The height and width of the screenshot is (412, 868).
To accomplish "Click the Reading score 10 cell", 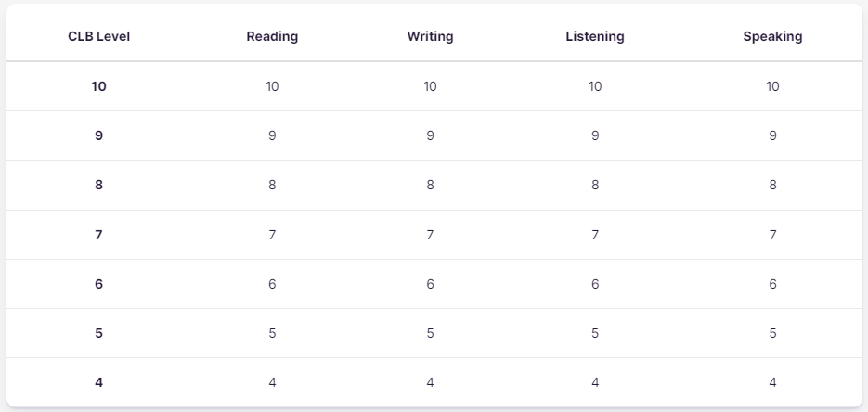I will pos(272,86).
